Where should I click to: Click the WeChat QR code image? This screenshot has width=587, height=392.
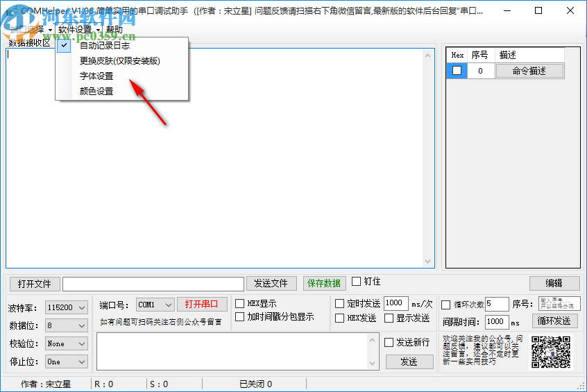click(x=551, y=352)
